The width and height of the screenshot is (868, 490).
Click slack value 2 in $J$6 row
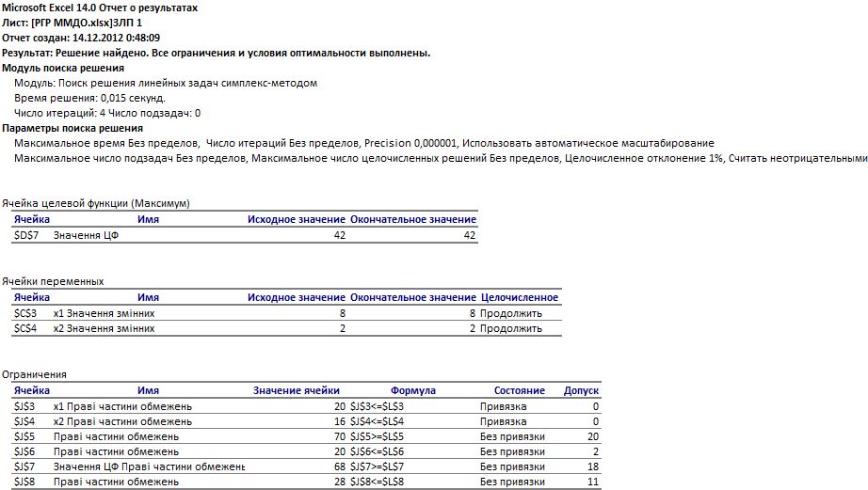point(596,451)
